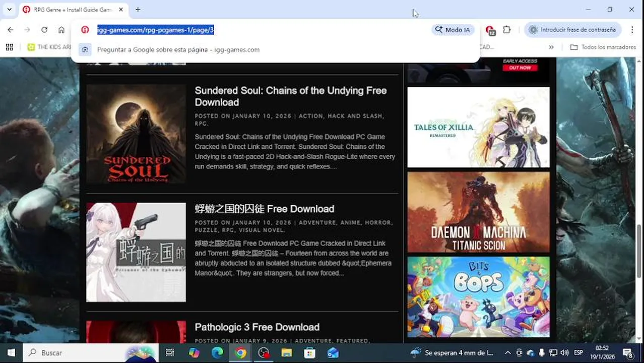Viewport: 644px width, 363px height.
Task: Open Sundered Soul: Chains of the Undying title
Action: (x=291, y=96)
